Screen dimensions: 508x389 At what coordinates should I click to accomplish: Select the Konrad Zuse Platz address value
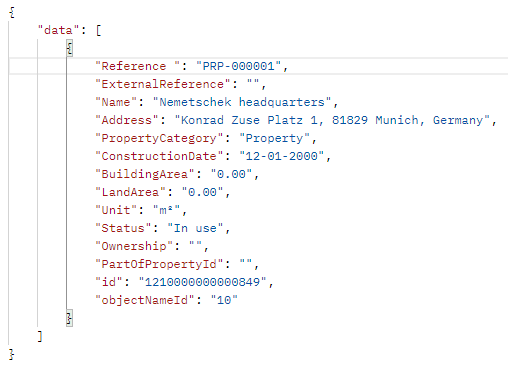click(332, 120)
